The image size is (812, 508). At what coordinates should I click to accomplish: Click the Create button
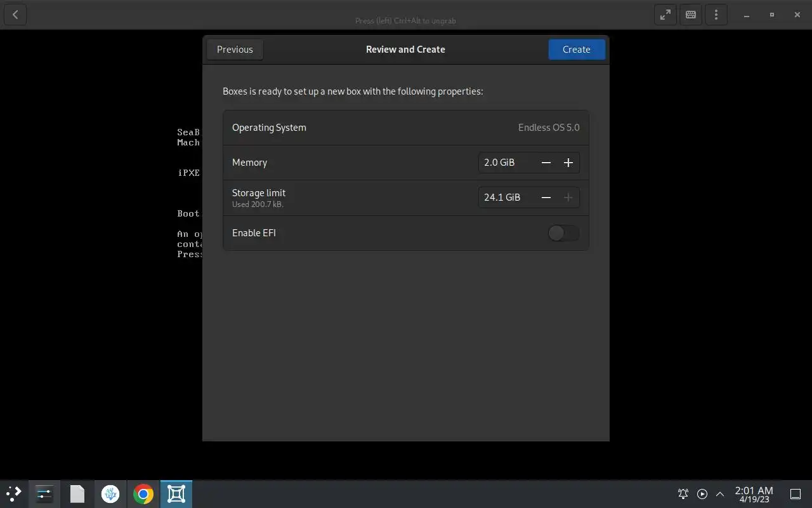[577, 50]
